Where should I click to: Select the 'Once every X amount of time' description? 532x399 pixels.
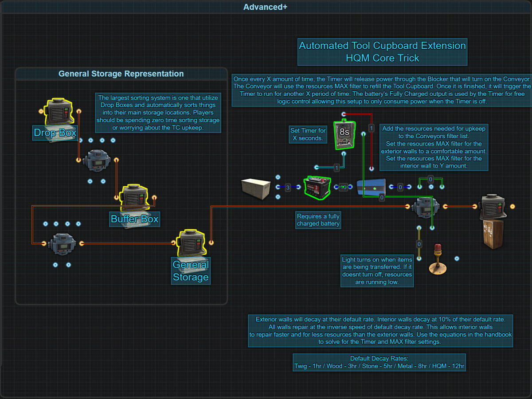[382, 90]
